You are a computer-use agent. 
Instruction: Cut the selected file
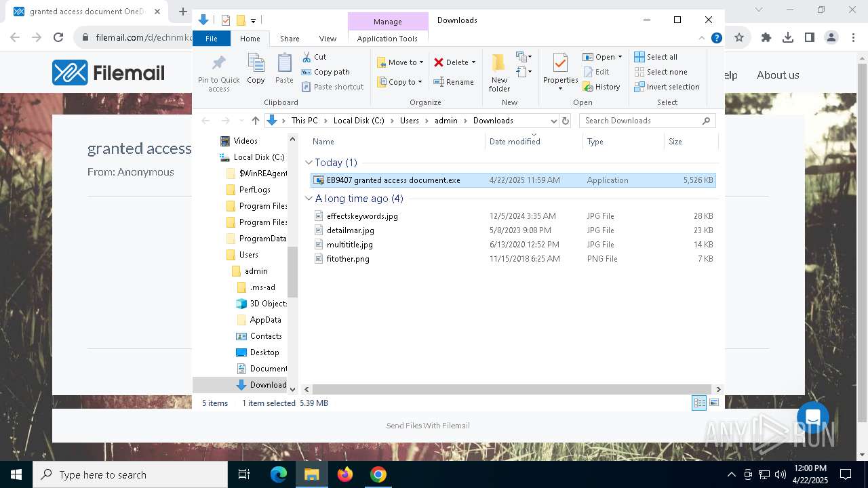tap(314, 57)
